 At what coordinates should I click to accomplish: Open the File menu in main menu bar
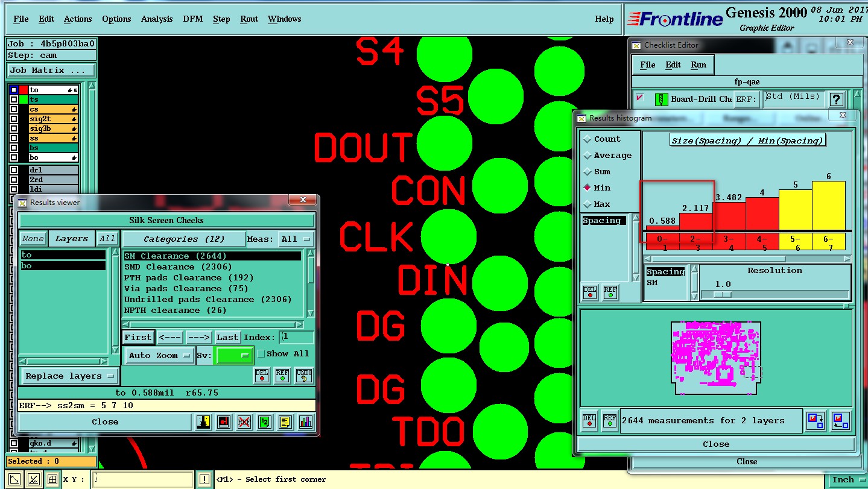click(x=21, y=19)
